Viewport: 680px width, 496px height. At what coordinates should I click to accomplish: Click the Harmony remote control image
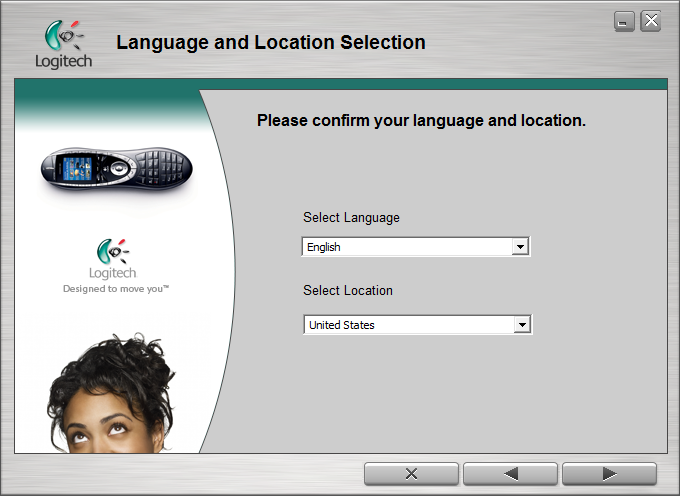pyautogui.click(x=117, y=169)
